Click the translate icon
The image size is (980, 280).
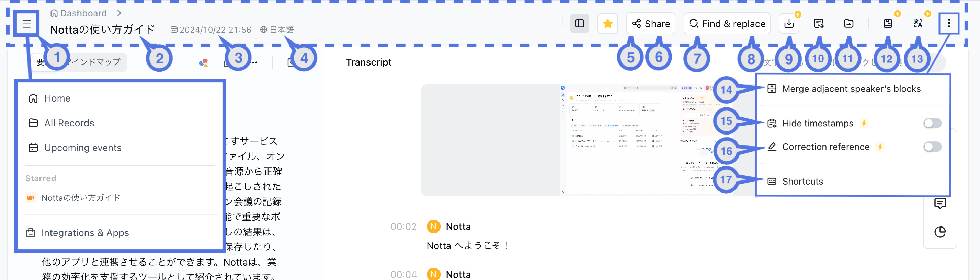coord(918,24)
